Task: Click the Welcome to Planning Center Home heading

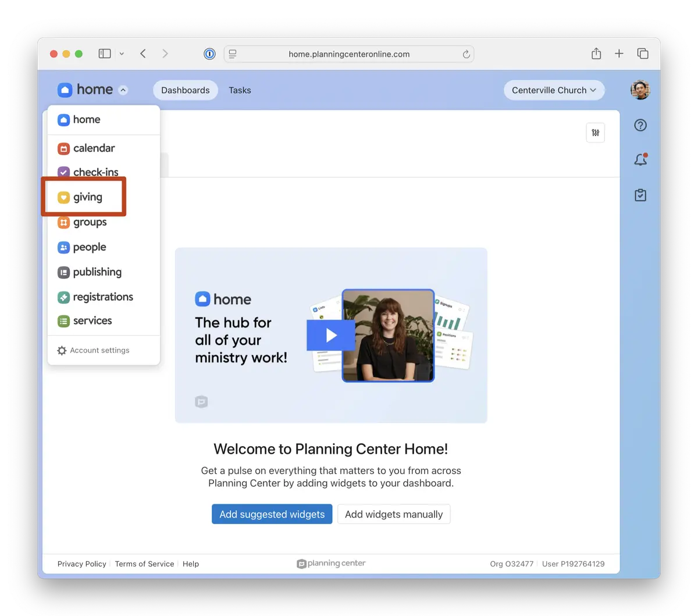Action: click(331, 449)
